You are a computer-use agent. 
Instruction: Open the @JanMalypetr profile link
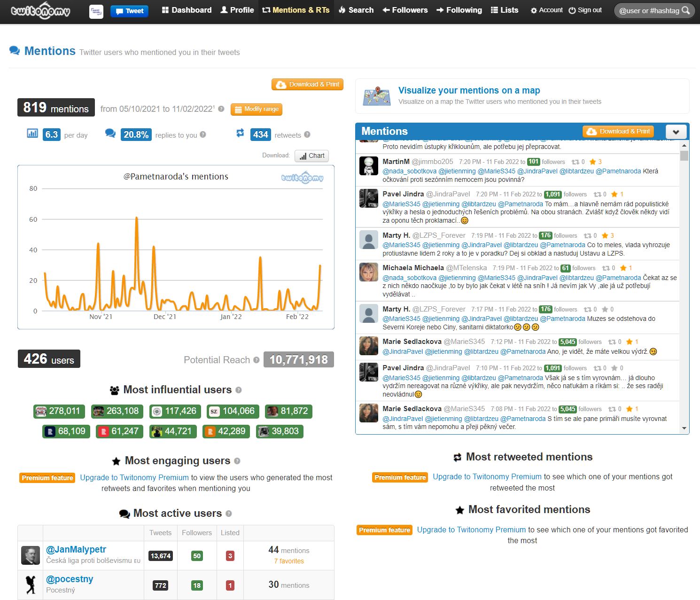coord(76,549)
